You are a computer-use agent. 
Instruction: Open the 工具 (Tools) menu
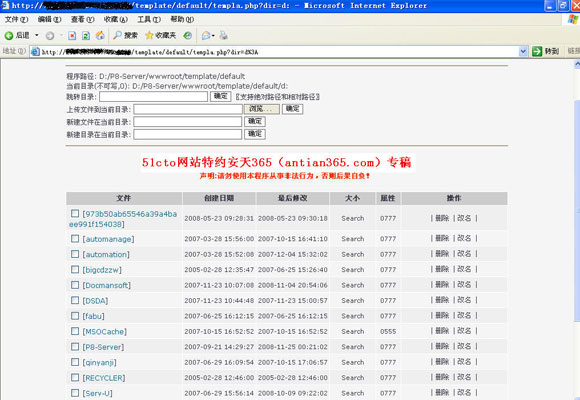pos(149,19)
